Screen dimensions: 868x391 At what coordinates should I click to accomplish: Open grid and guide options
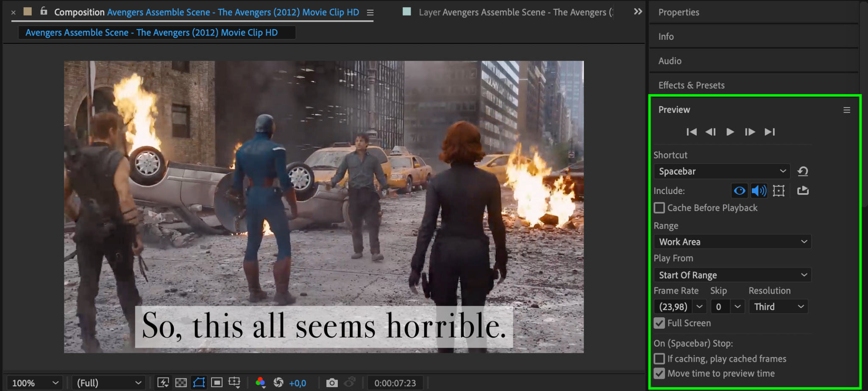coord(234,383)
